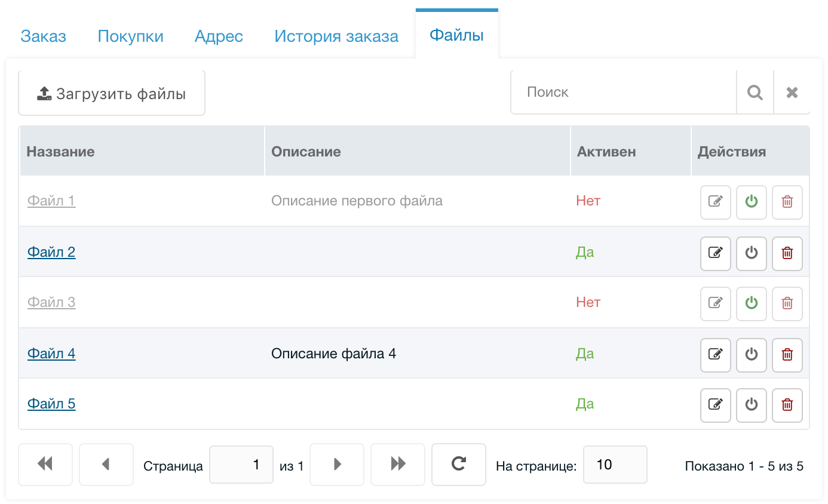Deactivate Файл 2 with the power button
This screenshot has width=828, height=504.
coord(751,253)
